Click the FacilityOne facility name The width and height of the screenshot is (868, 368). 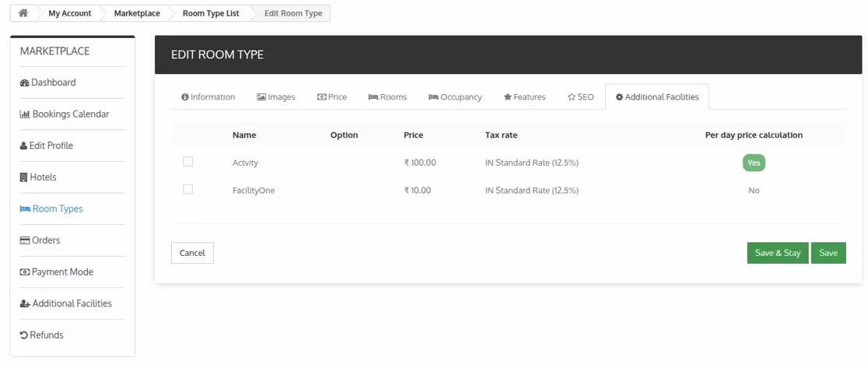pos(254,191)
